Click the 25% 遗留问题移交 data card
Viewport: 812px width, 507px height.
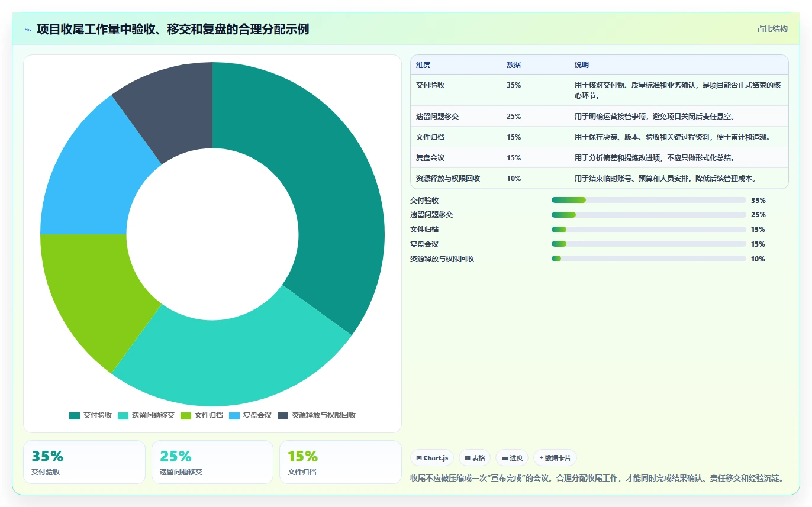tap(212, 462)
